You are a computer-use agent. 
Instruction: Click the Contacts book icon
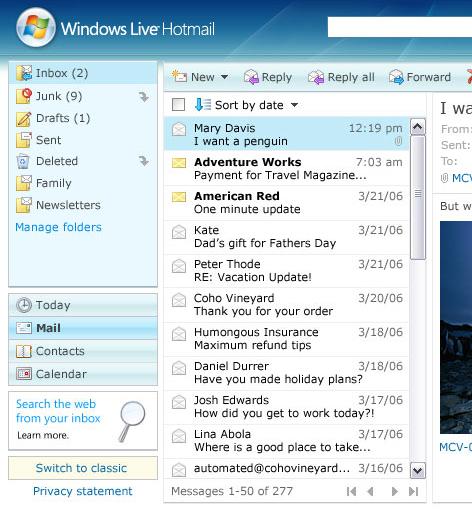coord(24,351)
